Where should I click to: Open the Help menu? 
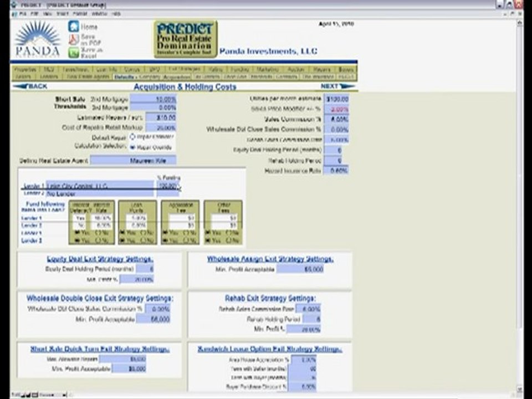tap(116, 14)
